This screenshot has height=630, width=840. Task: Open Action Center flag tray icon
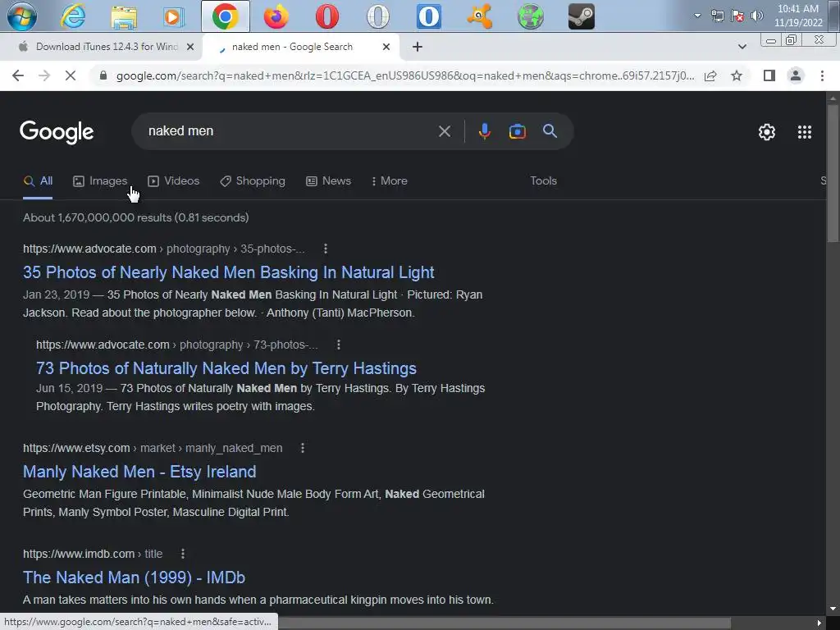point(737,16)
